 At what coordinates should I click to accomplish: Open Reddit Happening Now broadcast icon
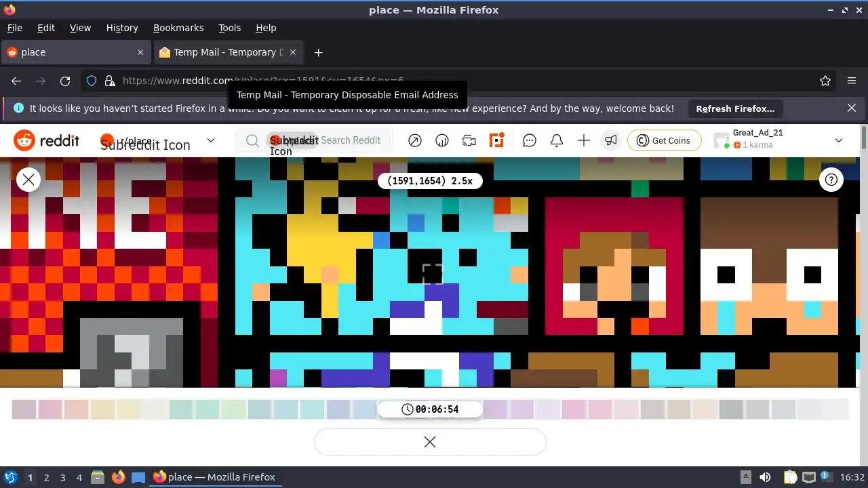click(x=469, y=140)
